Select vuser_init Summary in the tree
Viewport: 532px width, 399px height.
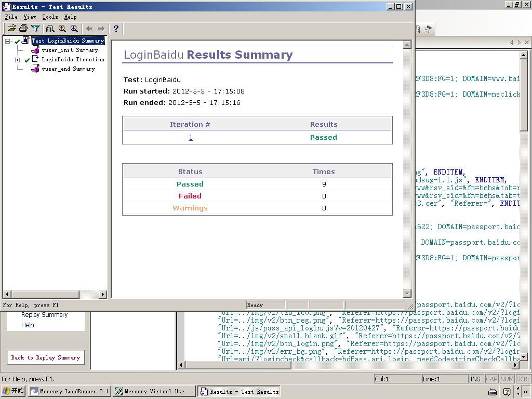point(70,50)
